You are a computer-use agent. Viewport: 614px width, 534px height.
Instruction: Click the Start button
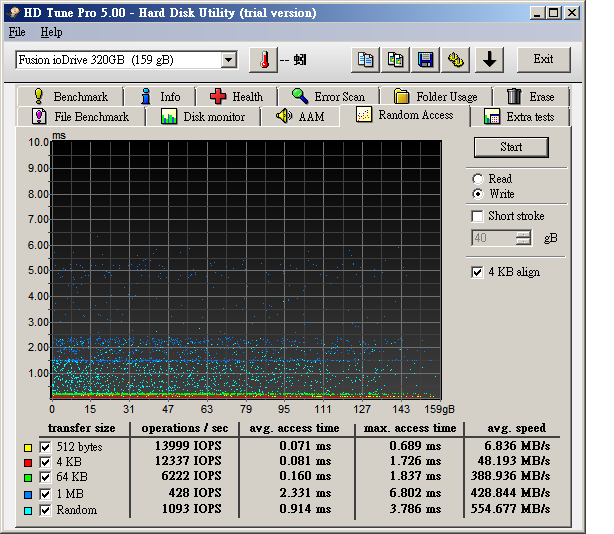pyautogui.click(x=511, y=147)
